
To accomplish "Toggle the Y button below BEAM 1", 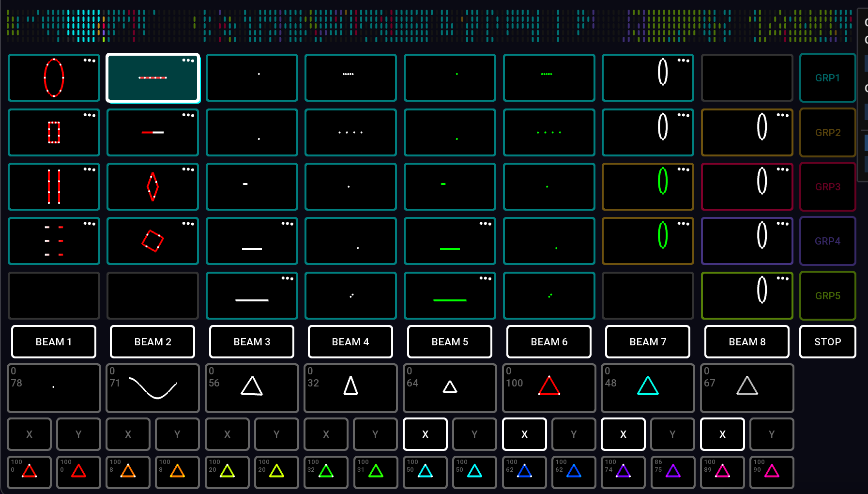I will click(x=78, y=434).
